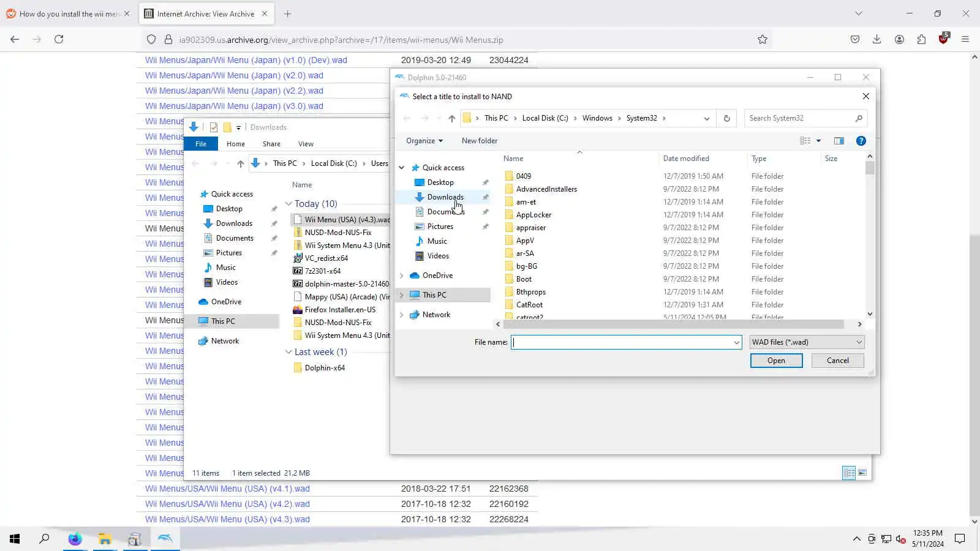Viewport: 980px width, 551px height.
Task: Expand This PC in the dialog tree
Action: click(x=402, y=295)
